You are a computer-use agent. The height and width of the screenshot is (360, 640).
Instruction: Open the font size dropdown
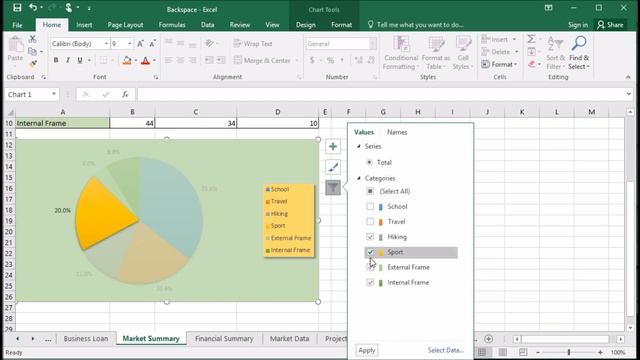pos(130,43)
